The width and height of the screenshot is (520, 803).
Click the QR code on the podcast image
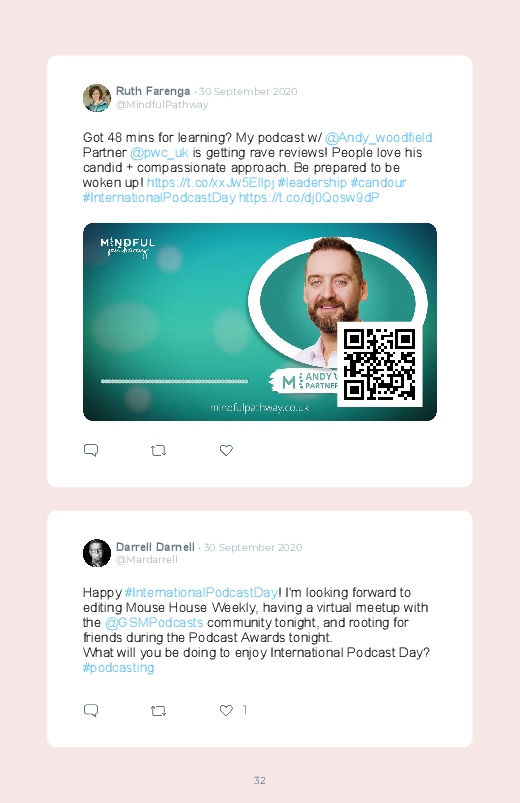coord(380,365)
